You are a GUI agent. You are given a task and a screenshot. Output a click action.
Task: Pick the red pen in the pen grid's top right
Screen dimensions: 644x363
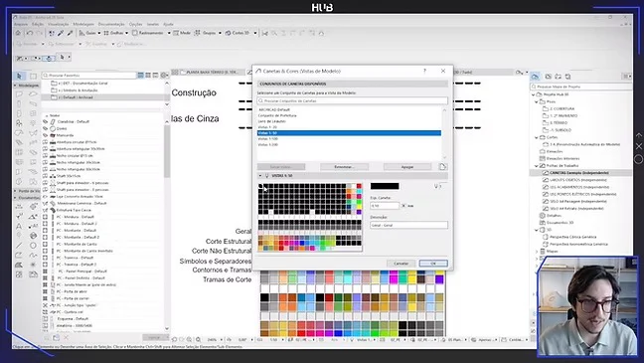click(359, 186)
